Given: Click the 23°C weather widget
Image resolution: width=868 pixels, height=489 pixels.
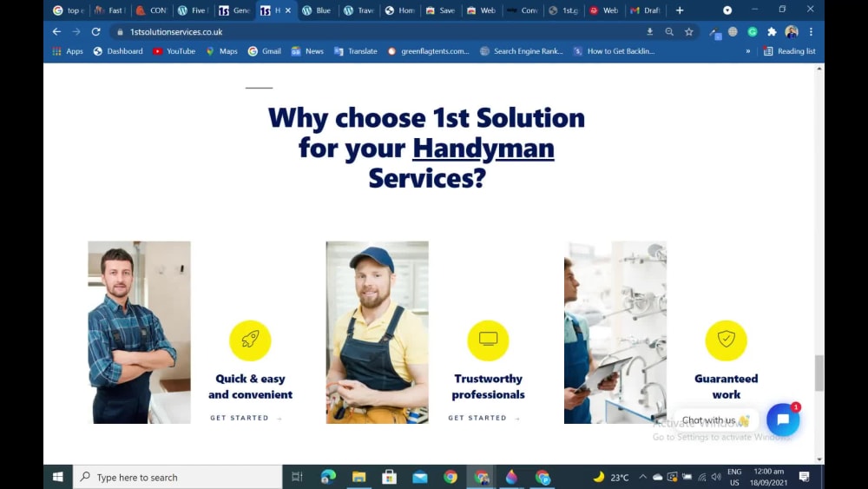Looking at the screenshot, I should (x=611, y=477).
